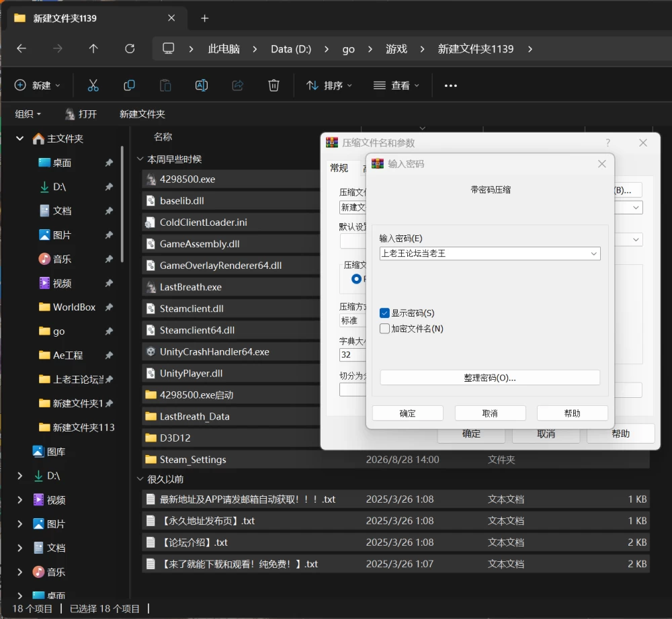The height and width of the screenshot is (619, 672).
Task: Refresh the current folder view
Action: tap(130, 48)
